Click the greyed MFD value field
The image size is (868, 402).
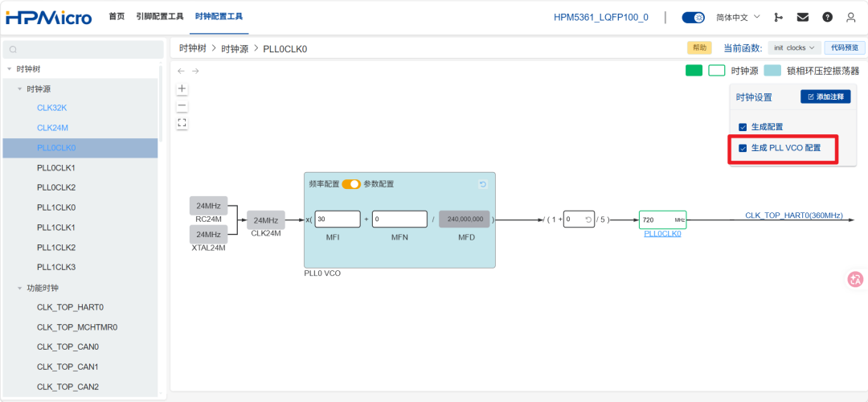pos(465,219)
